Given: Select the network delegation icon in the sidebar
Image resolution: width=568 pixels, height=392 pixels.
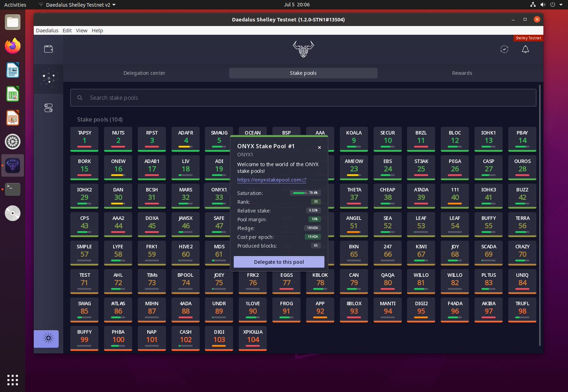Looking at the screenshot, I should click(x=48, y=78).
